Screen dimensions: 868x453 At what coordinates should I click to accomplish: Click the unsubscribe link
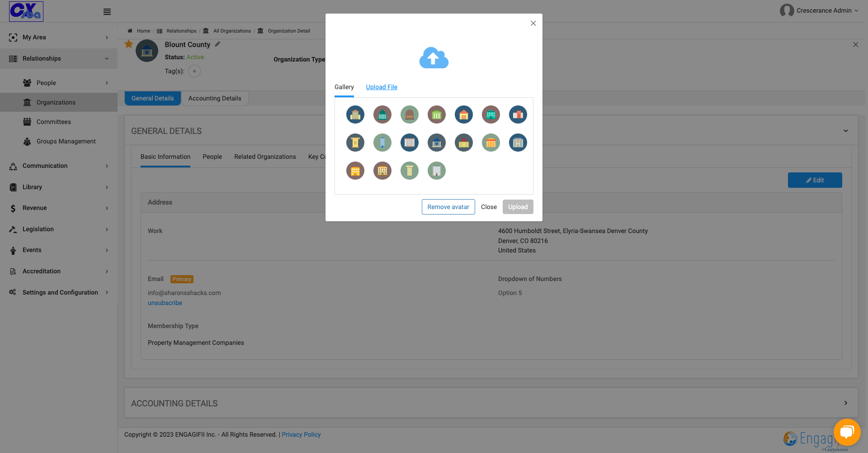[x=165, y=303]
